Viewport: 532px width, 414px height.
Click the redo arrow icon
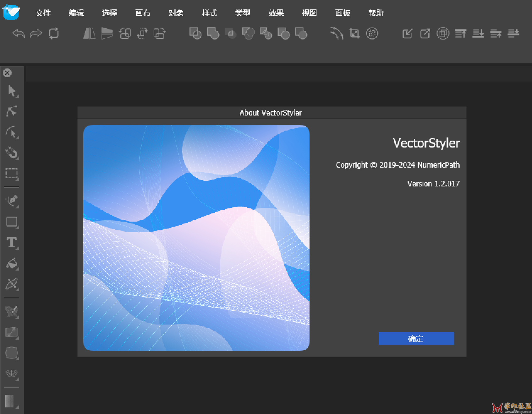tap(36, 33)
